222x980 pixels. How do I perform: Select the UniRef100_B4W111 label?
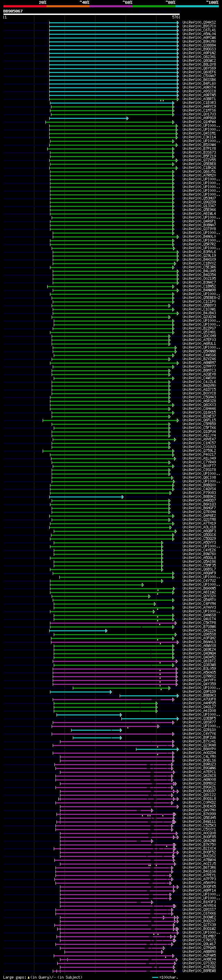199,821
